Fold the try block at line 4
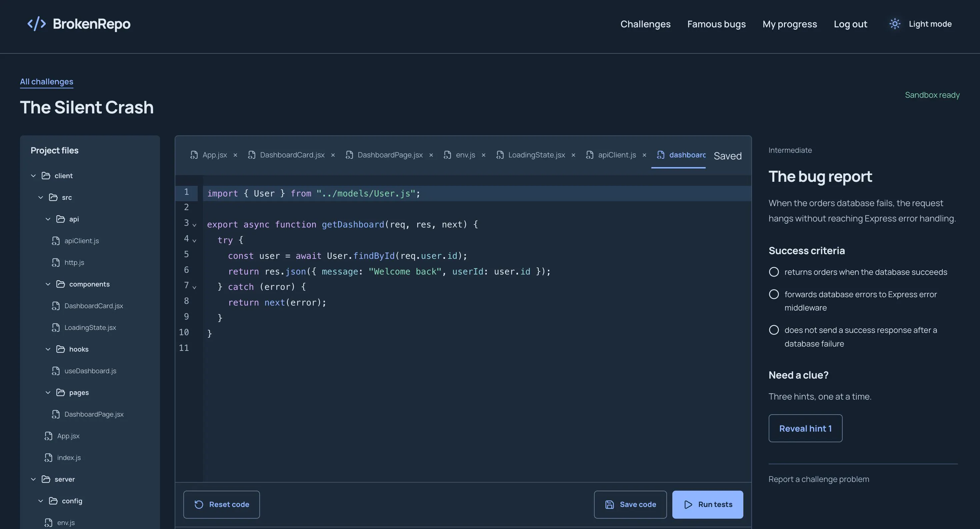Viewport: 980px width, 529px height. 194,240
